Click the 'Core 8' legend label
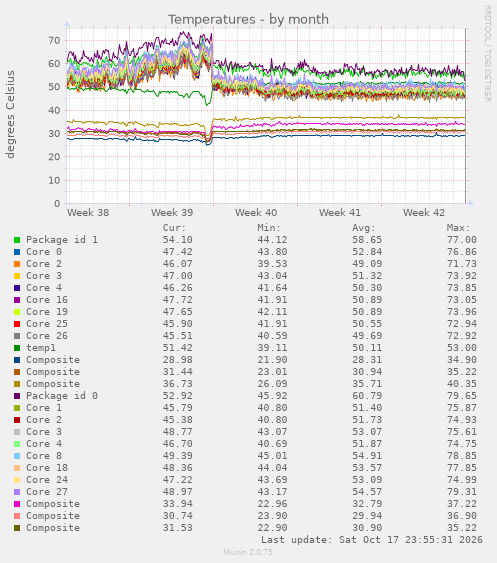Screen dimensions: 497x563 44,456
